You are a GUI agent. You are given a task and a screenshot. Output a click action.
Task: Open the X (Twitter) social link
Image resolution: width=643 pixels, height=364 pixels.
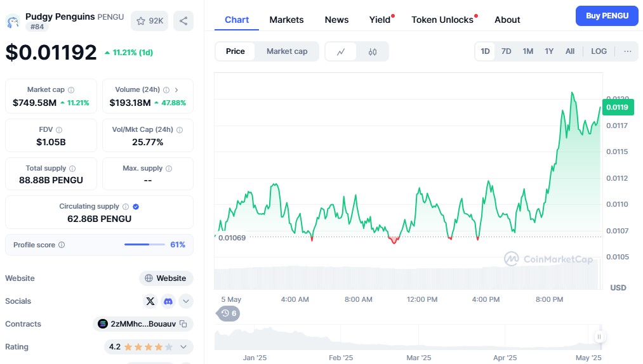150,301
